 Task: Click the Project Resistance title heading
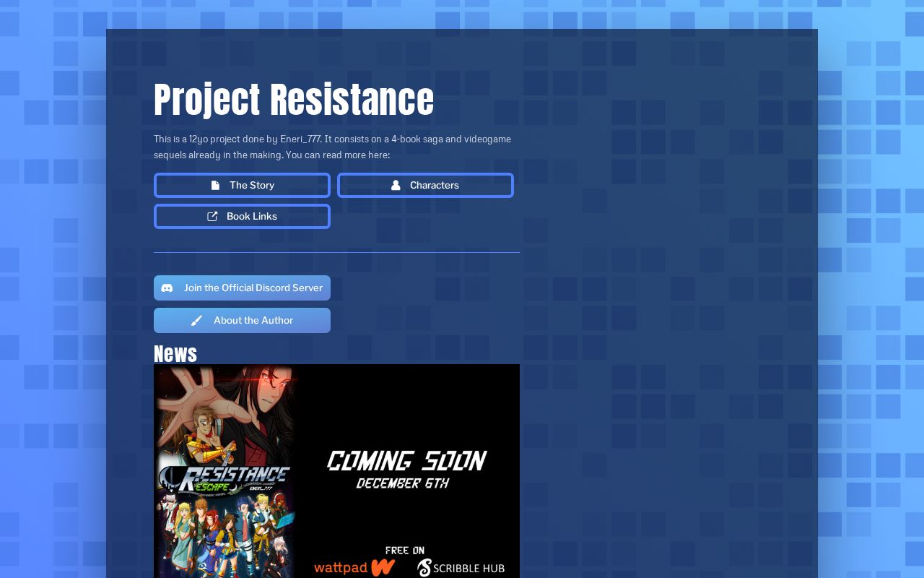293,100
